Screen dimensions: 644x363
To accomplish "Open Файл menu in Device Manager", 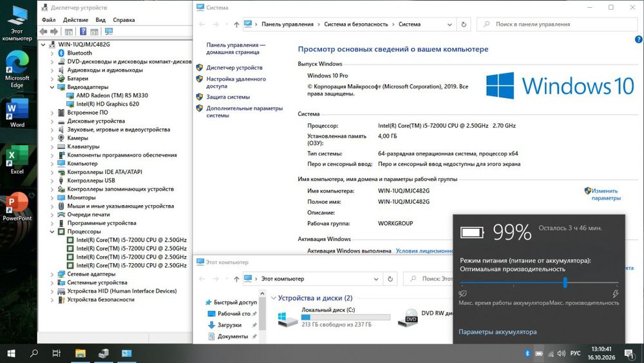I will [48, 20].
